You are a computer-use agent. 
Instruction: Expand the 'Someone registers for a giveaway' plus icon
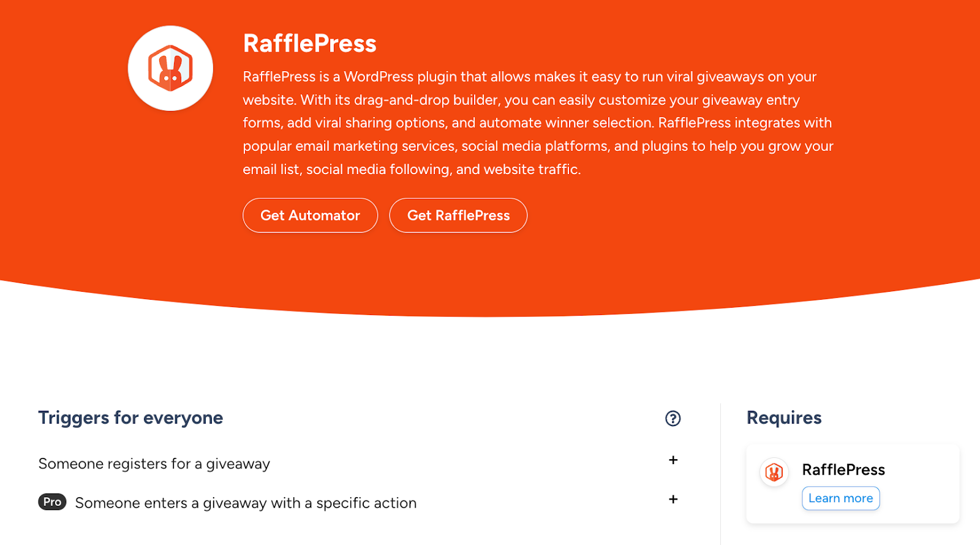(673, 460)
